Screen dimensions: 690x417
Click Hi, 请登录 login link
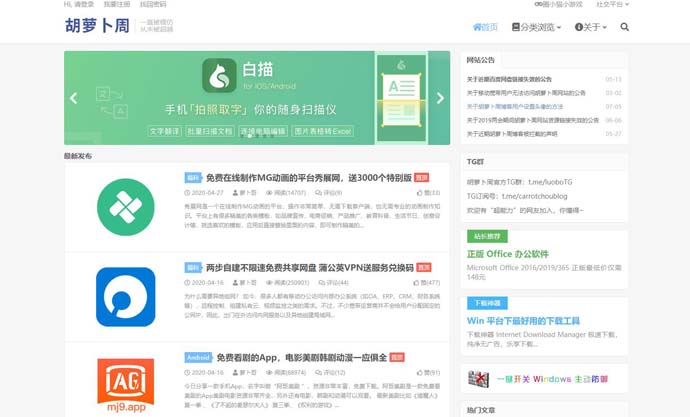pyautogui.click(x=79, y=4)
